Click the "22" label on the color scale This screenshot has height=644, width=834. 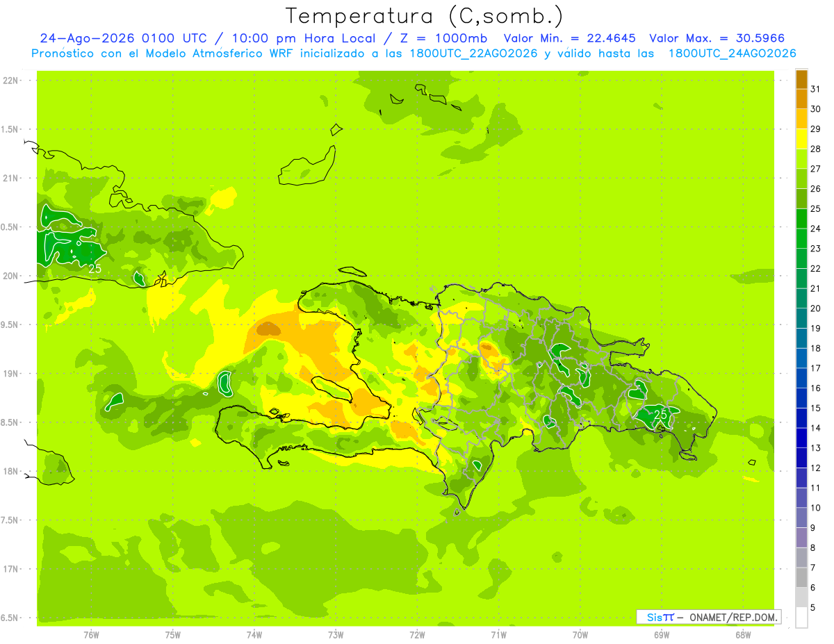(816, 268)
